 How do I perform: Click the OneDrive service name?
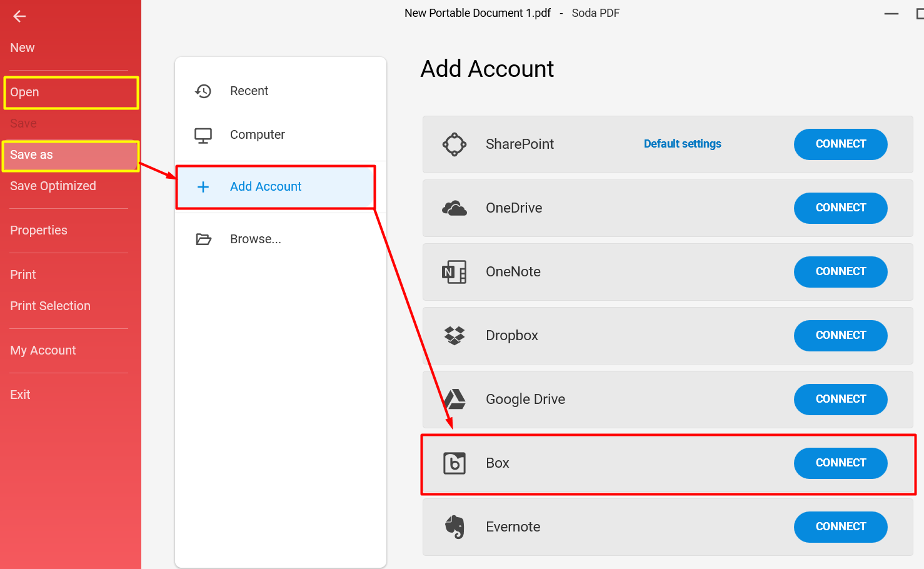[514, 208]
